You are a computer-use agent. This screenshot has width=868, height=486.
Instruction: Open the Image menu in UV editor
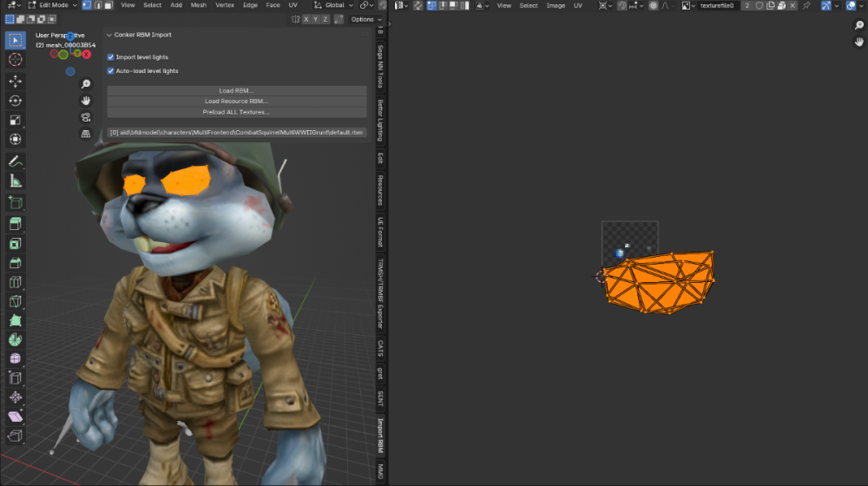[x=556, y=5]
